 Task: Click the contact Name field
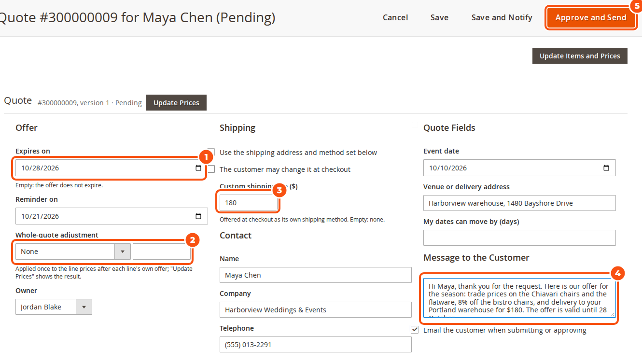(x=316, y=275)
